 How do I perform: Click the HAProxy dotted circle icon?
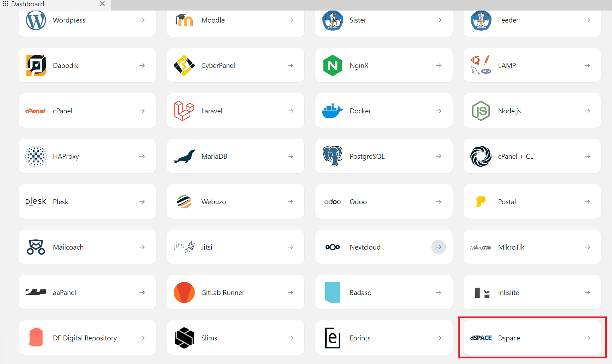(36, 156)
